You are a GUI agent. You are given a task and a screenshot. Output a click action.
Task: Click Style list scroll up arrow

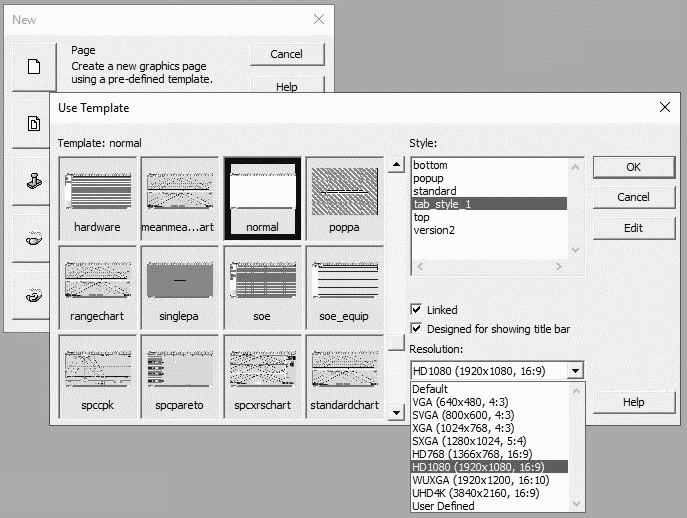[576, 167]
